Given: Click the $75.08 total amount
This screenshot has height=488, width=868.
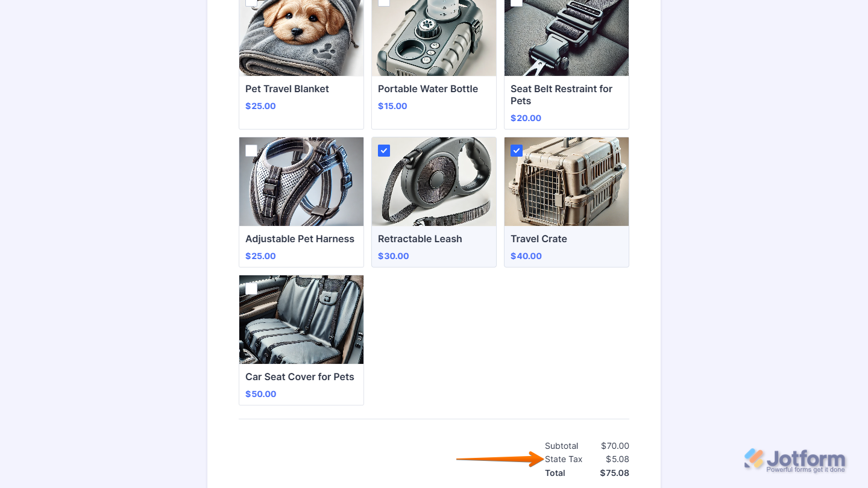Looking at the screenshot, I should coord(614,473).
